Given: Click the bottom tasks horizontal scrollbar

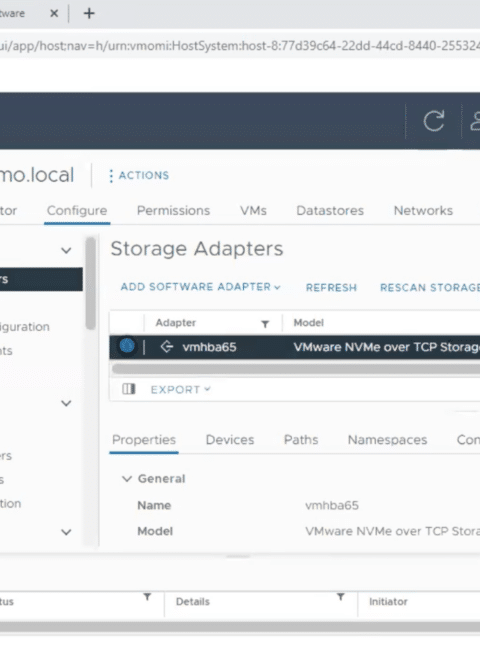Looking at the screenshot, I should click(240, 627).
